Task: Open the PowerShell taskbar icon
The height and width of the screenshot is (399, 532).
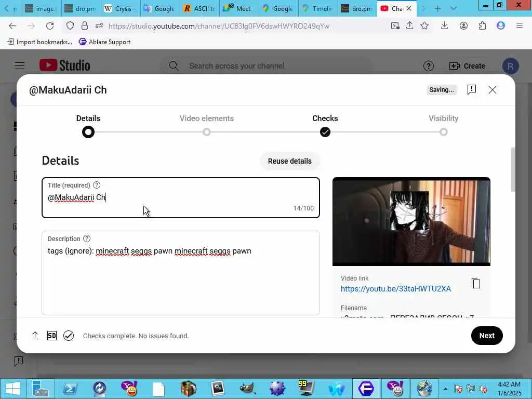Action: pyautogui.click(x=70, y=389)
